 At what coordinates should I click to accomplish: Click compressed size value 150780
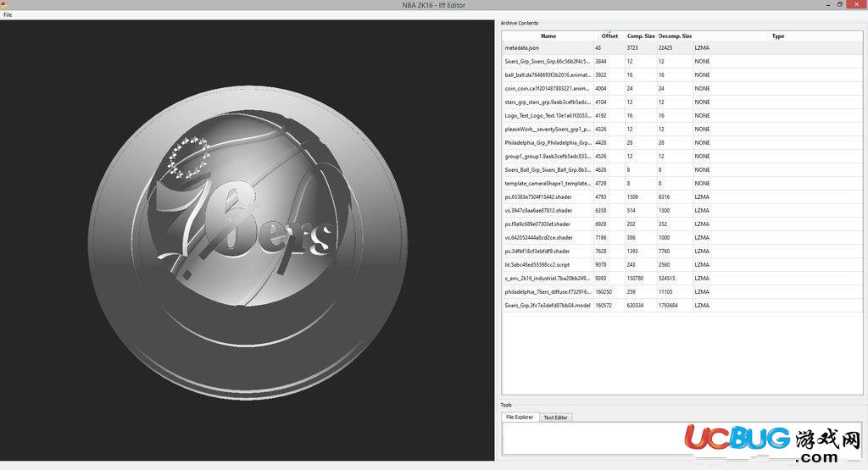[x=636, y=278]
